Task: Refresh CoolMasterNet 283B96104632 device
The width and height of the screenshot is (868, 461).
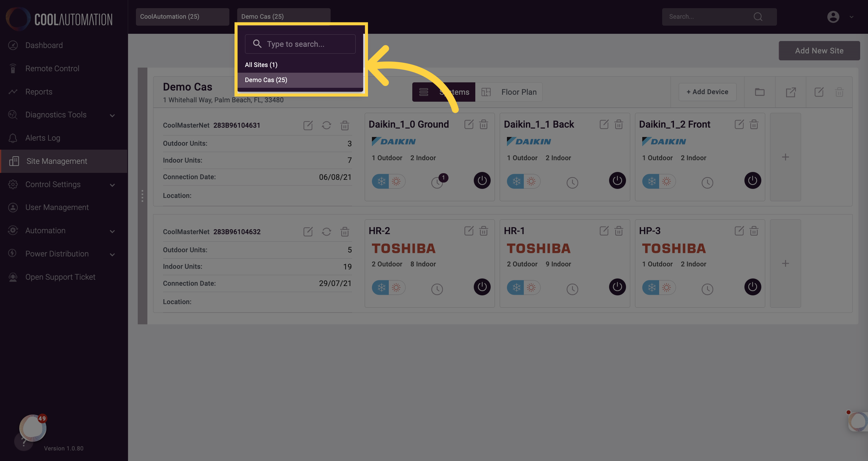Action: tap(326, 232)
